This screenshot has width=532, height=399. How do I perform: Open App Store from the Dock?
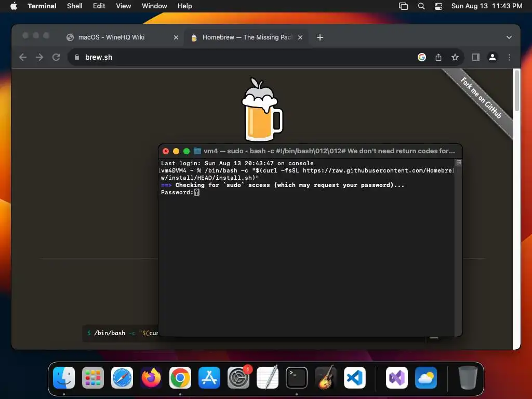[x=209, y=378]
